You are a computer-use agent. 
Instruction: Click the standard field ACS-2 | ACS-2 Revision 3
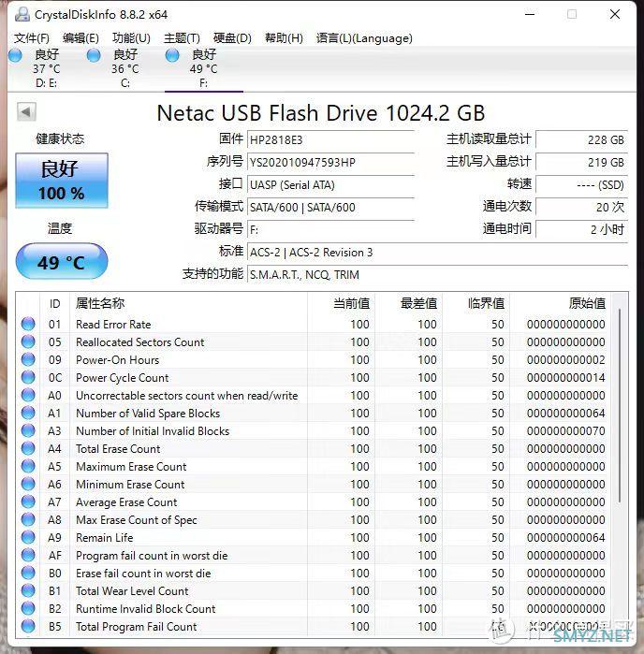point(437,253)
